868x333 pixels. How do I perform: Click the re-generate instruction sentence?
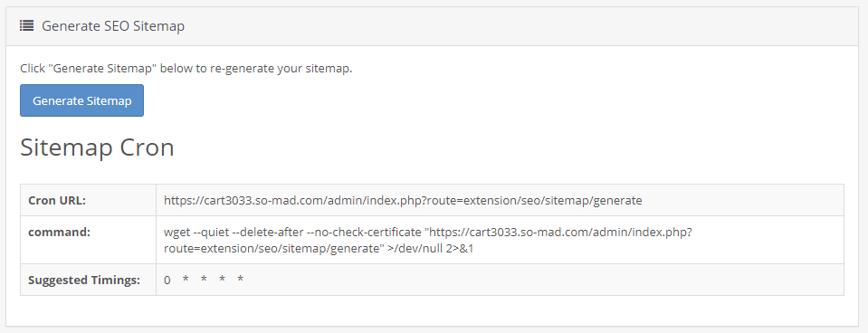(186, 69)
